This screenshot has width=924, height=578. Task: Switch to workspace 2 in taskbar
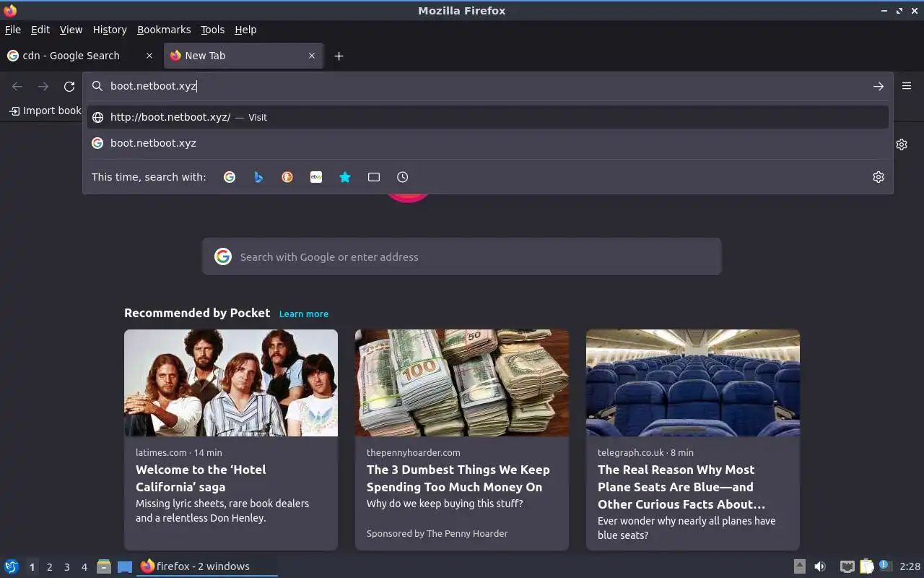coord(49,567)
